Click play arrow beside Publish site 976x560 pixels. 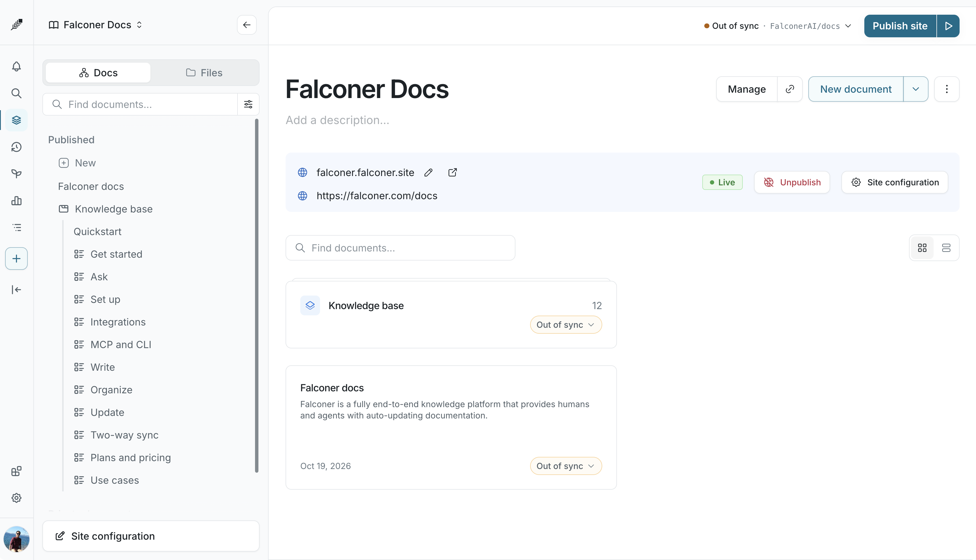pyautogui.click(x=948, y=26)
